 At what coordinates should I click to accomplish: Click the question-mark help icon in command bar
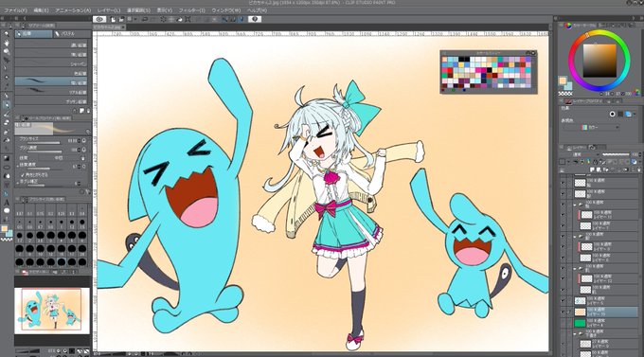pyautogui.click(x=255, y=19)
